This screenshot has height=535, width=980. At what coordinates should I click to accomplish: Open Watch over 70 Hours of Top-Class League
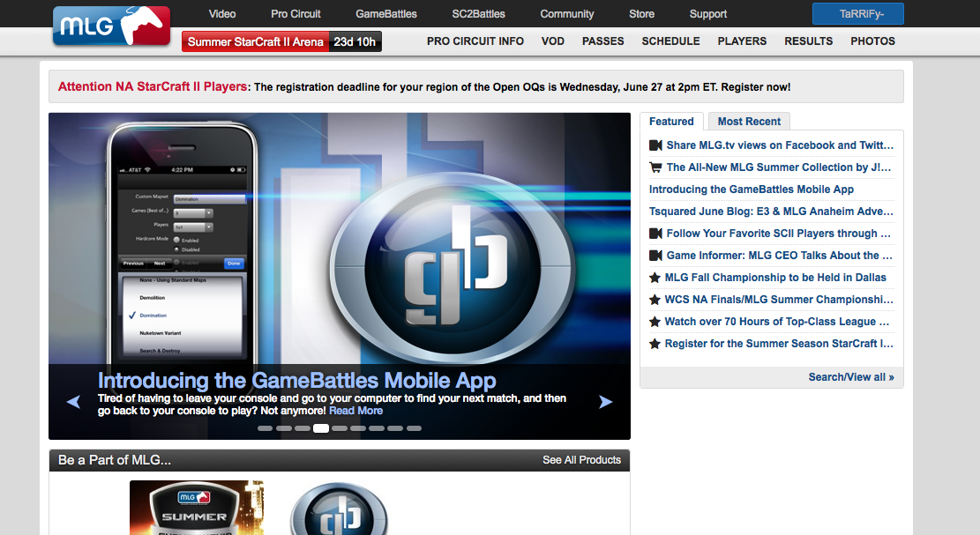pos(777,322)
